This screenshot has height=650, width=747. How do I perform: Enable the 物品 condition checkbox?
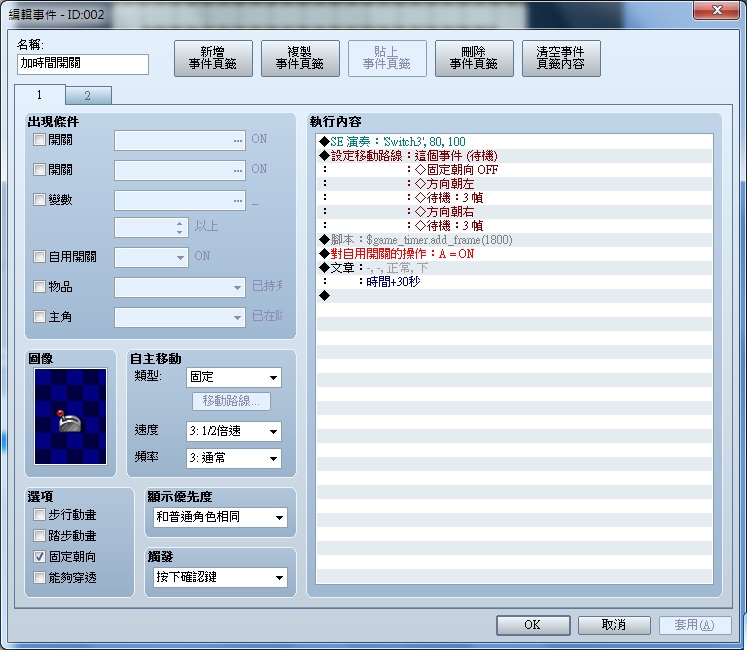(x=39, y=286)
